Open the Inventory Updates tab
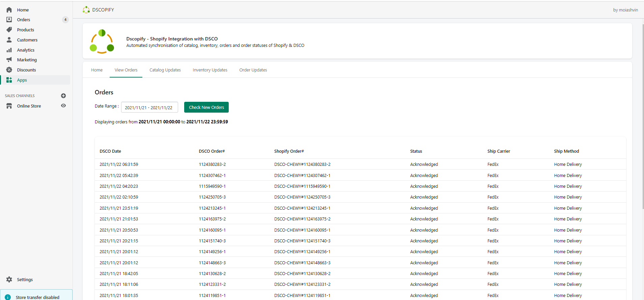 pos(210,70)
